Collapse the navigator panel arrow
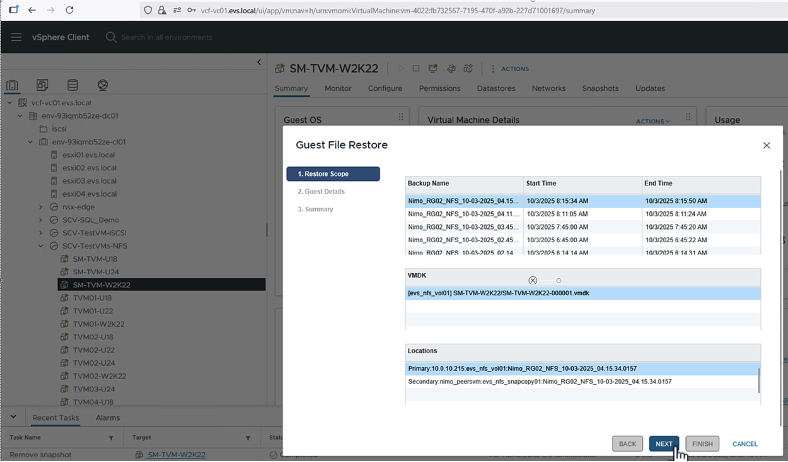 coord(259,62)
